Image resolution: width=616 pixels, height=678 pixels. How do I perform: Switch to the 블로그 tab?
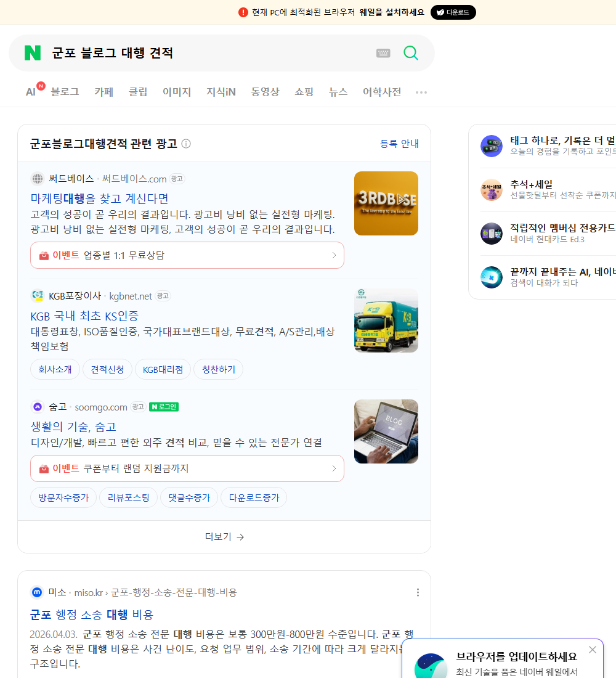[65, 92]
